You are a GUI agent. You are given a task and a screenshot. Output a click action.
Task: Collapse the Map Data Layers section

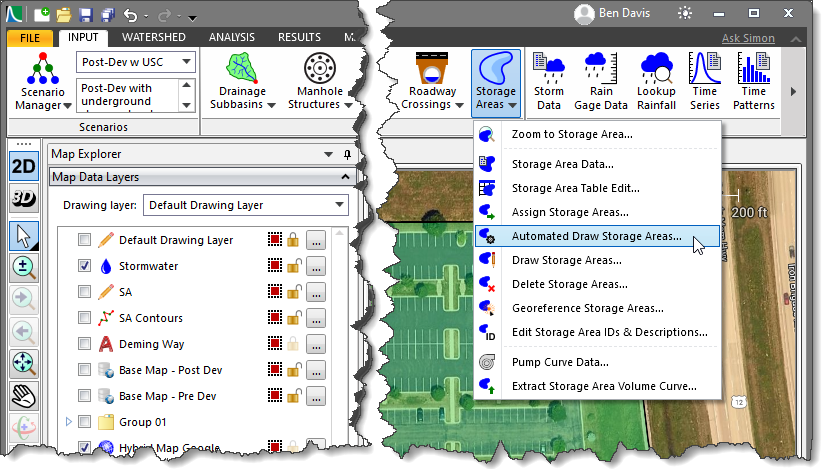(x=345, y=177)
